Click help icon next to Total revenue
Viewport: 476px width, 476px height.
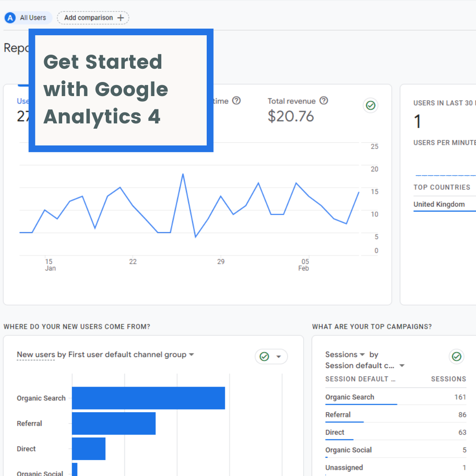324,100
